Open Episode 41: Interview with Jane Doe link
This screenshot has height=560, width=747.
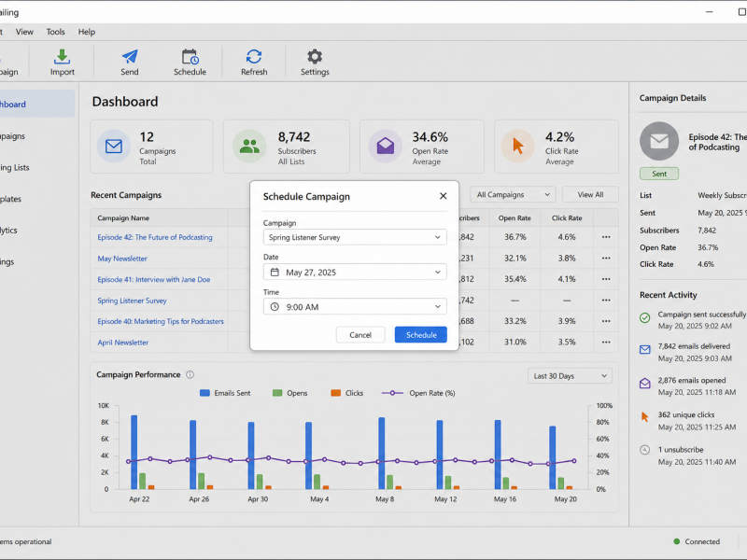[154, 279]
